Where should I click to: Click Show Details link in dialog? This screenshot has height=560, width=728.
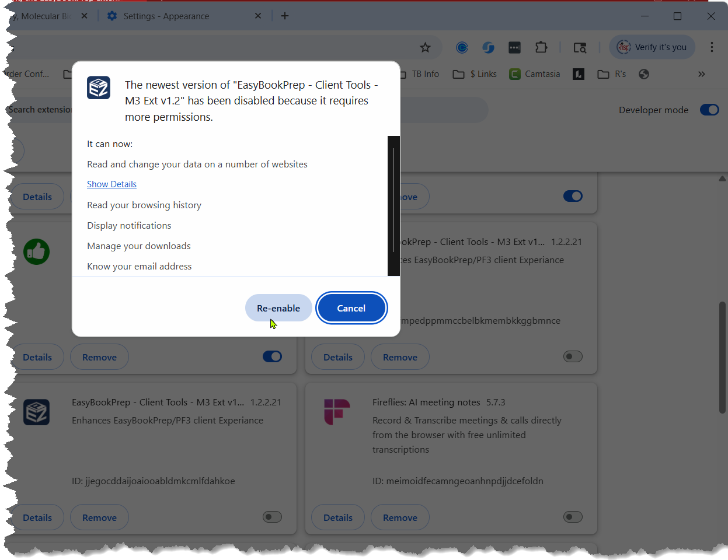112,184
